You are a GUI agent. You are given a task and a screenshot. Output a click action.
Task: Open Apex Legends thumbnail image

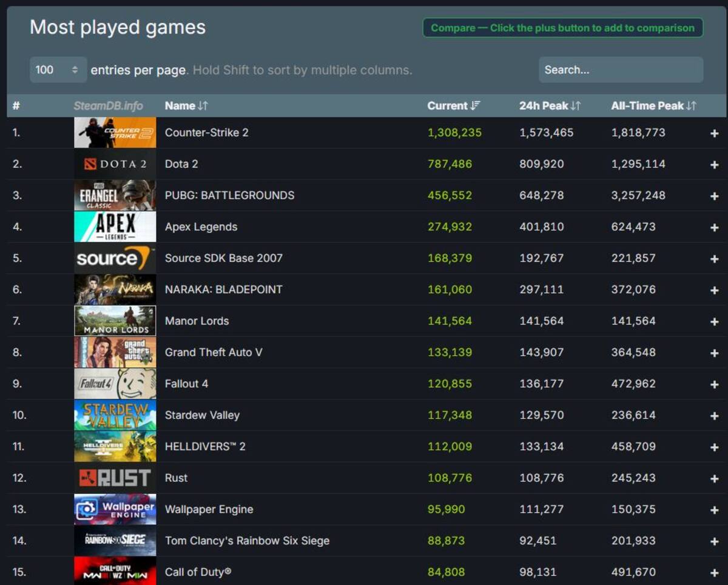click(x=115, y=227)
